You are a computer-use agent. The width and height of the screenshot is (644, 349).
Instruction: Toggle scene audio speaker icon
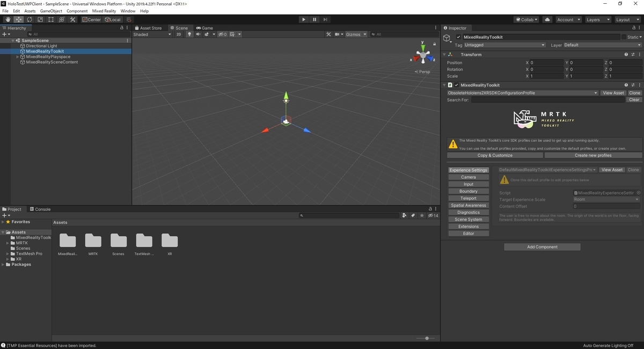point(197,34)
